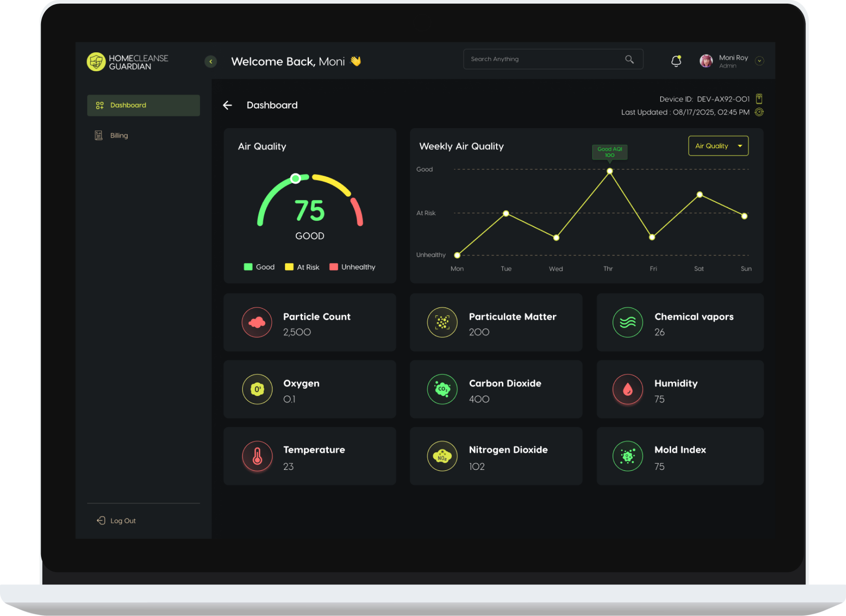The width and height of the screenshot is (846, 616).
Task: Open the Air Quality dropdown in the chart
Action: 718,146
